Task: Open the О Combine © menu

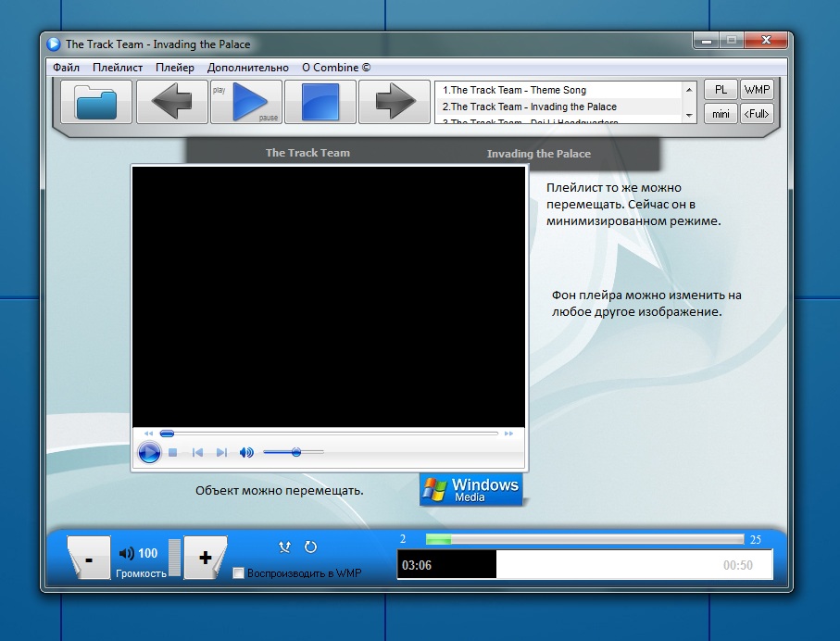Action: 336,68
